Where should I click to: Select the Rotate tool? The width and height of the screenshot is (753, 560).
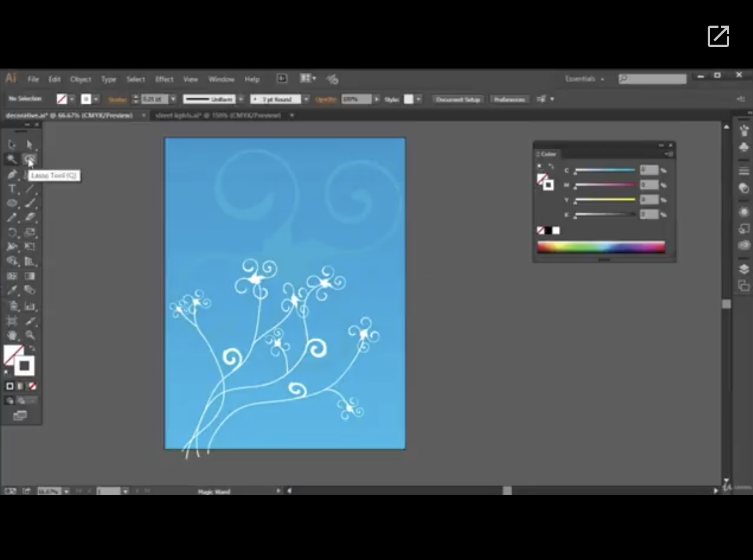[x=11, y=232]
